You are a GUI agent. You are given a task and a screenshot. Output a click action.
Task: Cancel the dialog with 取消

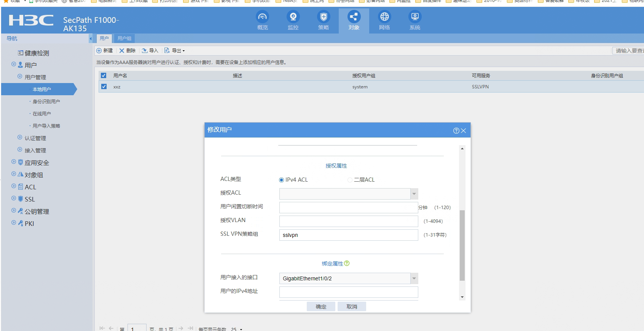[352, 307]
